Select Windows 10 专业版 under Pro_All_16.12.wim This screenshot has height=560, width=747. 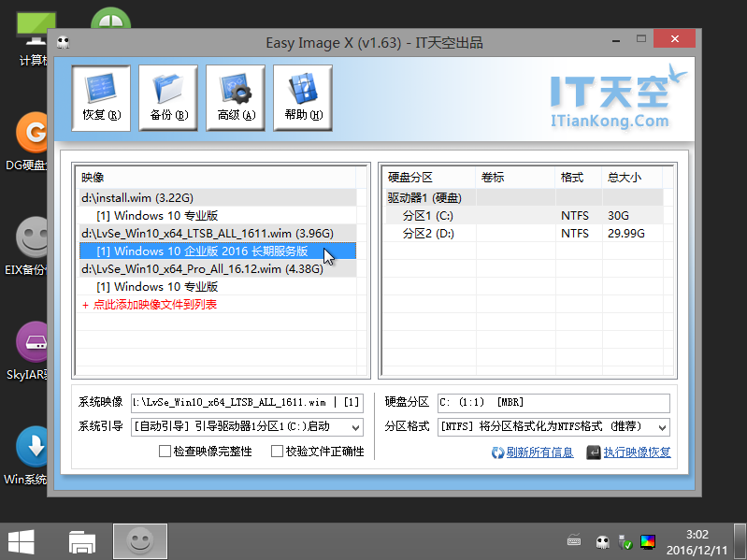(218, 287)
